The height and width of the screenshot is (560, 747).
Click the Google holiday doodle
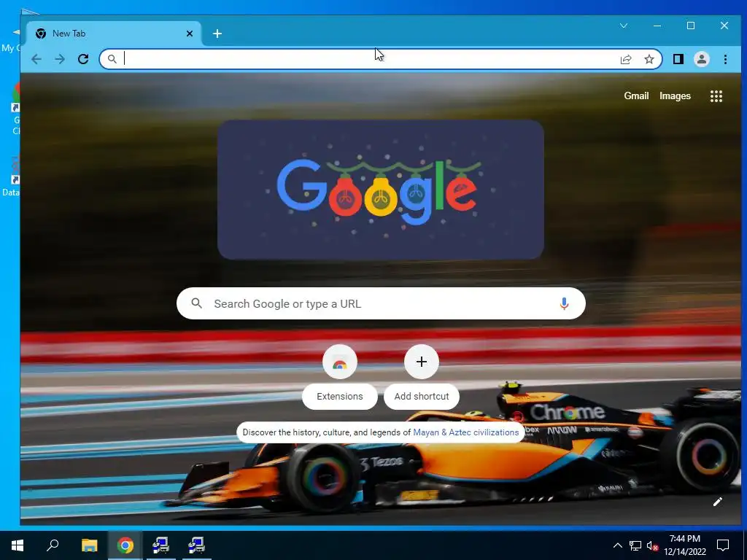coord(381,190)
